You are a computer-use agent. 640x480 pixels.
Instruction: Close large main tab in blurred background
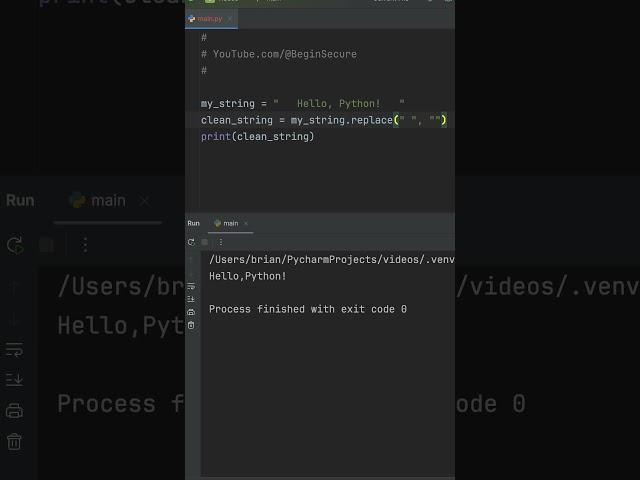pos(144,200)
